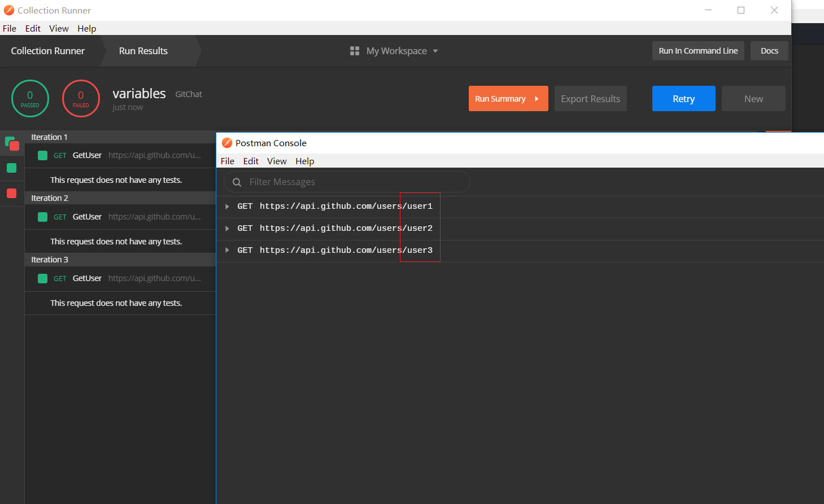Click the FAILED count circle
This screenshot has width=824, height=504.
[81, 99]
